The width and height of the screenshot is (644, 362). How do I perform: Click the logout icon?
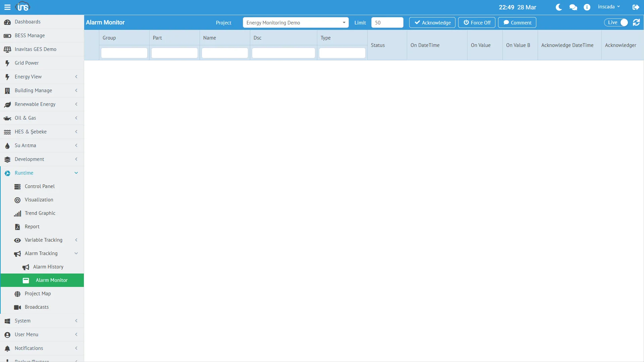pos(636,7)
